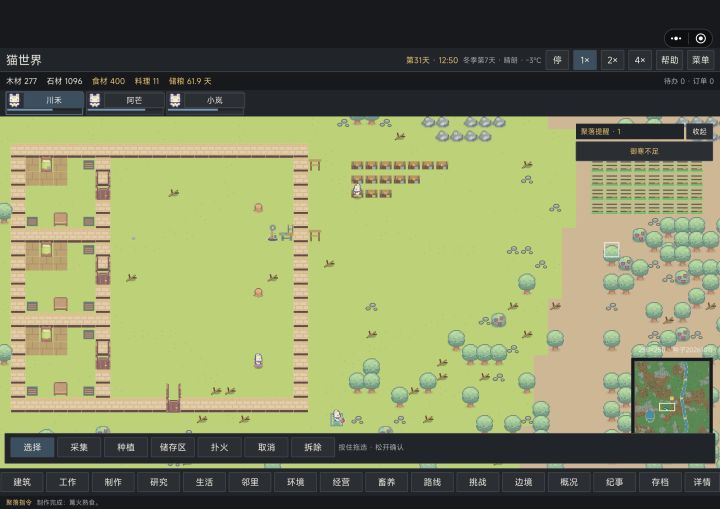Click the 储粮 61.9 天 food reserve
The width and height of the screenshot is (720, 509).
(x=190, y=81)
